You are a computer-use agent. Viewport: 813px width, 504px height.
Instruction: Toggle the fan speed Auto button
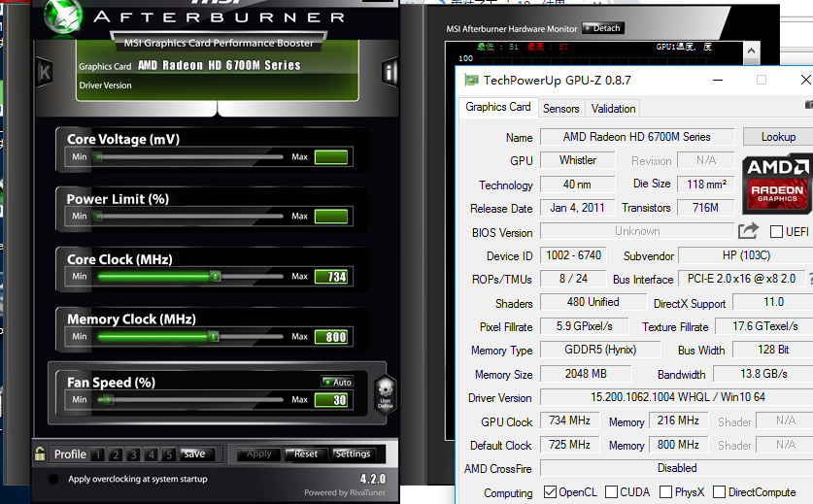[x=337, y=383]
